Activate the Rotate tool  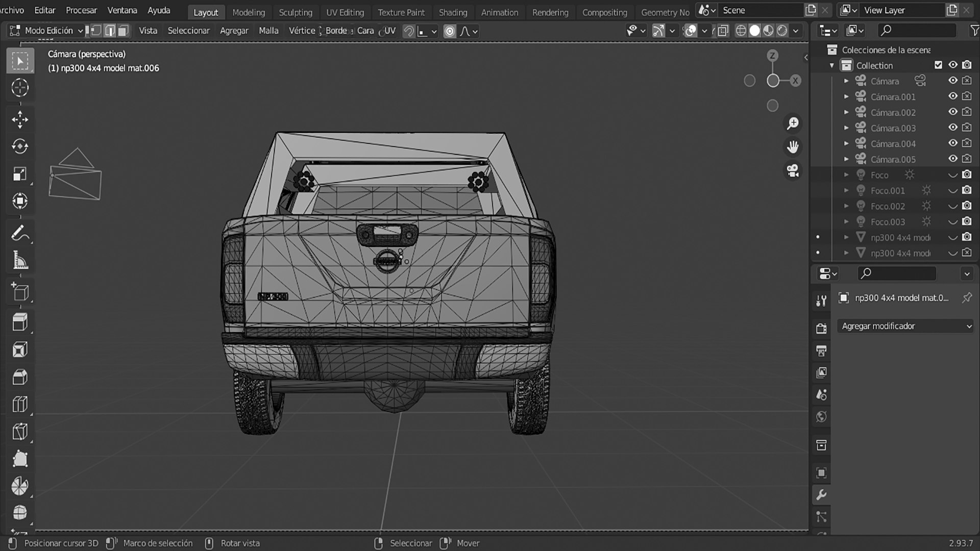pyautogui.click(x=20, y=146)
